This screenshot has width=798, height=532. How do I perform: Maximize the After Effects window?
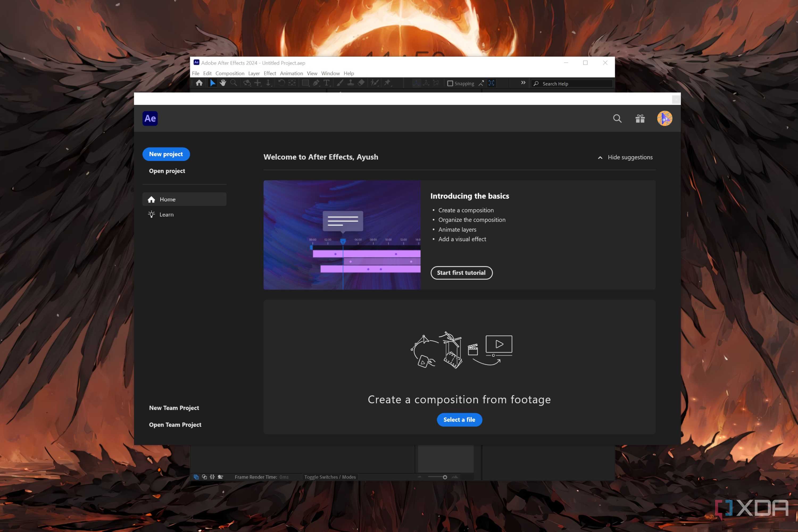pyautogui.click(x=585, y=63)
